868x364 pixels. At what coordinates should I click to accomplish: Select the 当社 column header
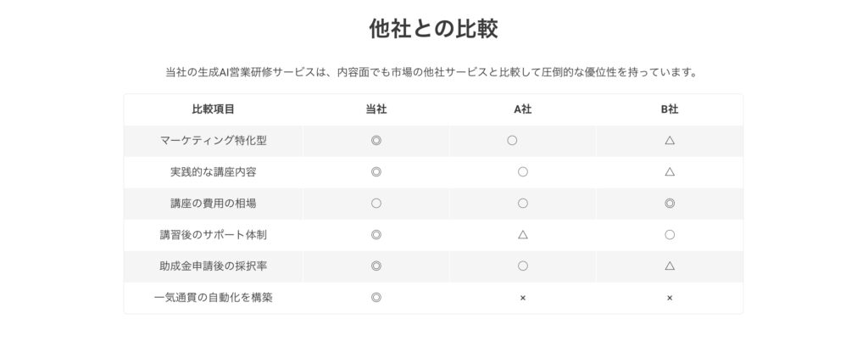click(x=376, y=109)
